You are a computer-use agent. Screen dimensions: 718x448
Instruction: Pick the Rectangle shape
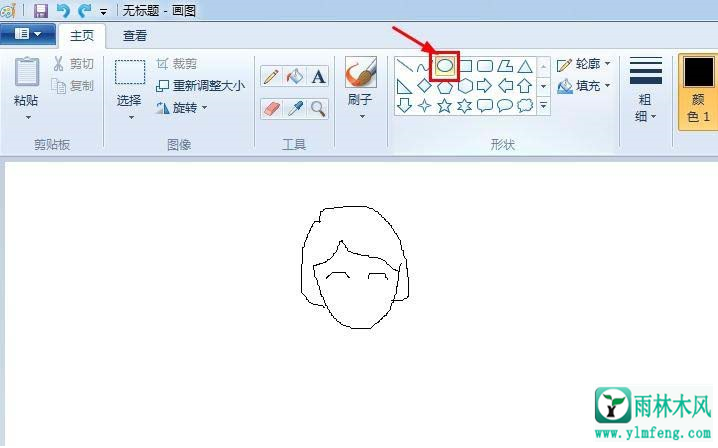coord(465,66)
